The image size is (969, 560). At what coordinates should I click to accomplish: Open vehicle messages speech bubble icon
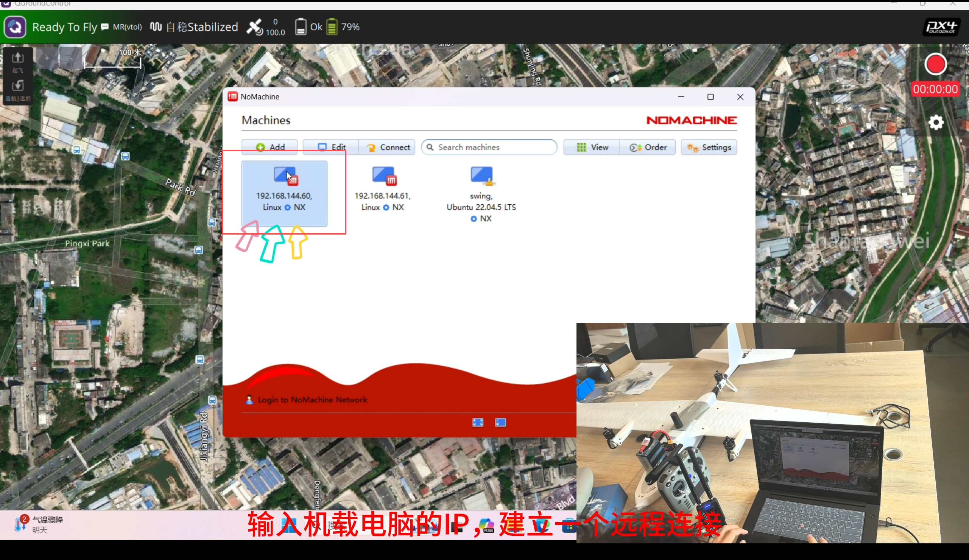[x=104, y=27]
